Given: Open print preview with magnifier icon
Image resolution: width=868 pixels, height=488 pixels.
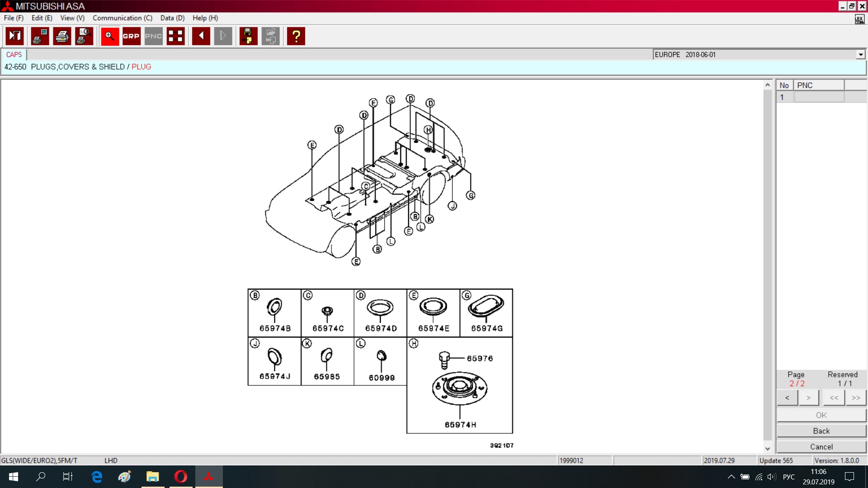Looking at the screenshot, I should (84, 36).
